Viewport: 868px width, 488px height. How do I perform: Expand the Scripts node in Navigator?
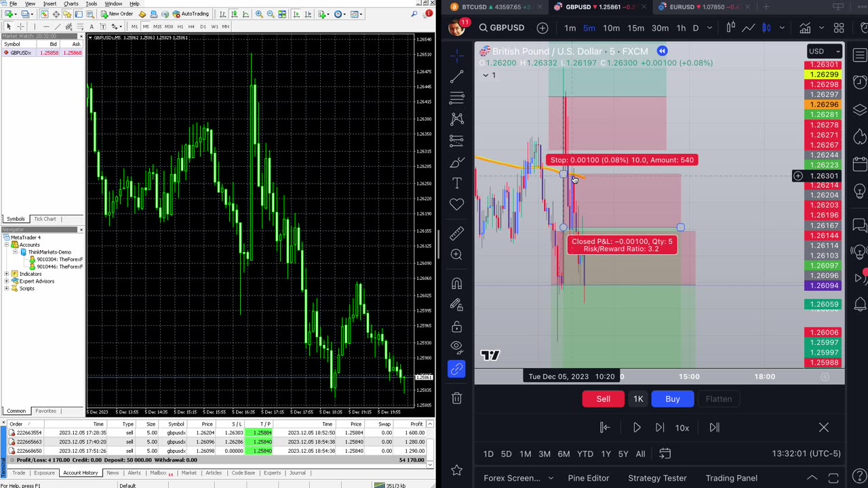(7, 288)
